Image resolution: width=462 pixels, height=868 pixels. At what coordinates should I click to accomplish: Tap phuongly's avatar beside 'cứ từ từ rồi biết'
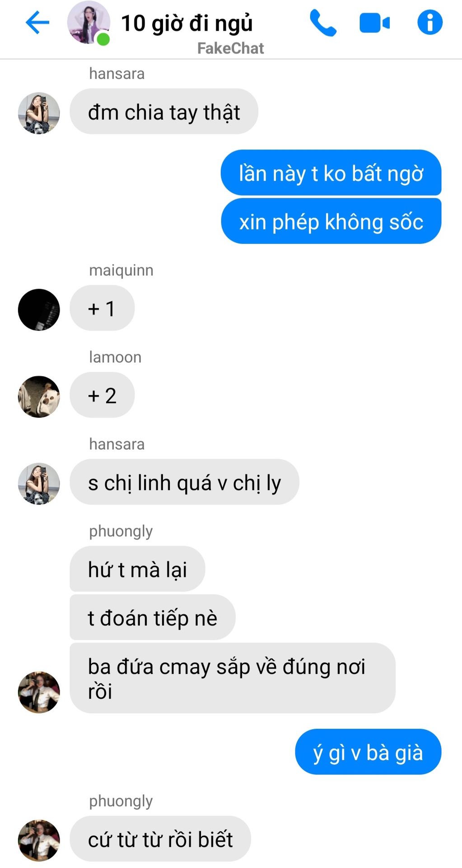[x=39, y=840]
